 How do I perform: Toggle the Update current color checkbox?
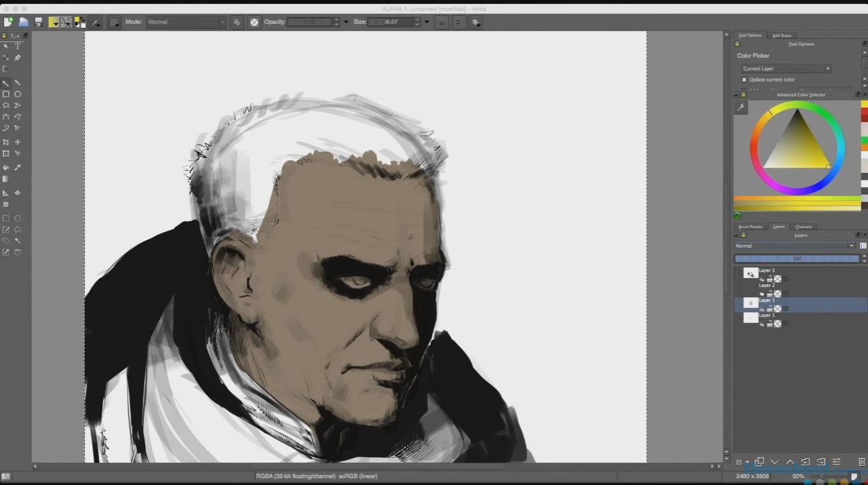pyautogui.click(x=744, y=79)
